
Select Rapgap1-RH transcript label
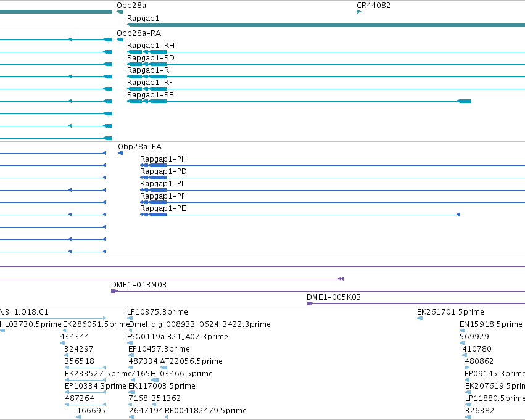[x=151, y=46]
